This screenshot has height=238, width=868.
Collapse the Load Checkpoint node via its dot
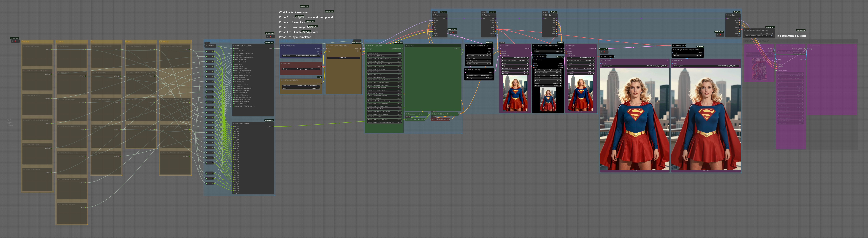pyautogui.click(x=282, y=46)
